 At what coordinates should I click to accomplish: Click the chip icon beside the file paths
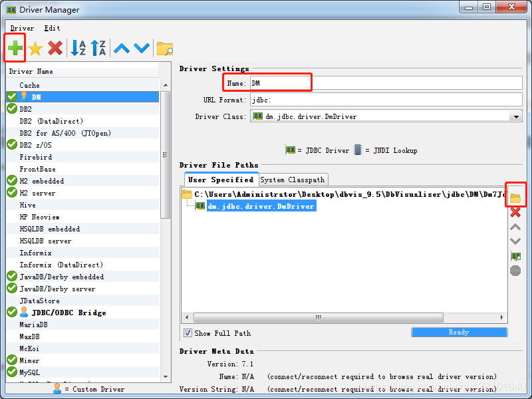516,256
